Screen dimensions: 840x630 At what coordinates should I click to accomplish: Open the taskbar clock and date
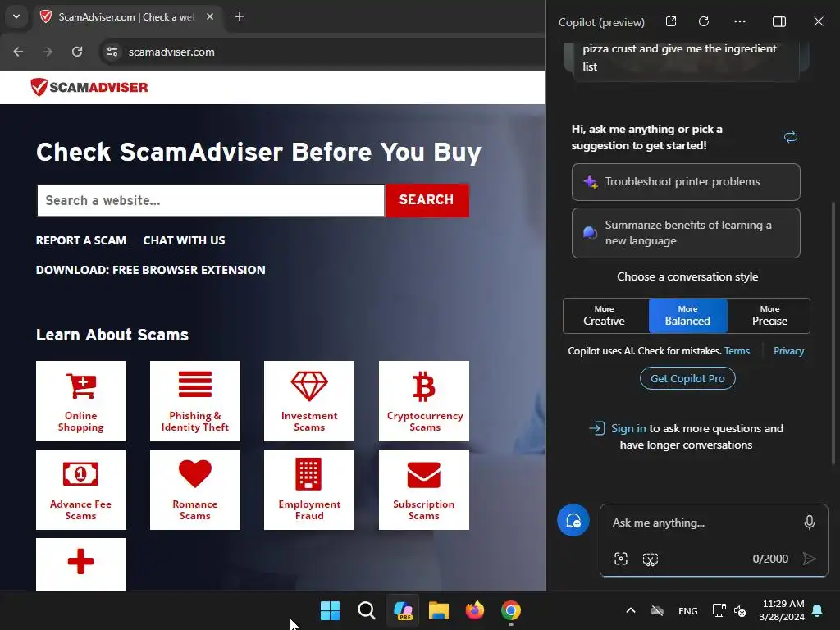pos(782,610)
